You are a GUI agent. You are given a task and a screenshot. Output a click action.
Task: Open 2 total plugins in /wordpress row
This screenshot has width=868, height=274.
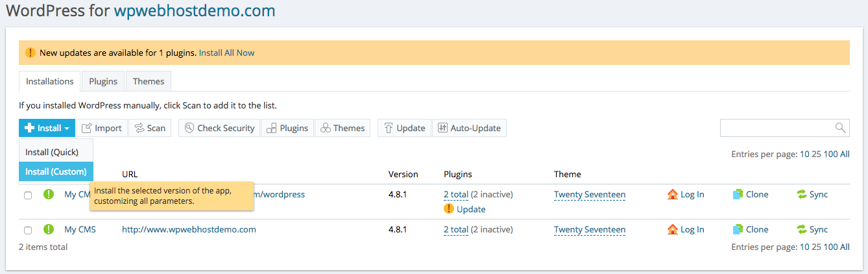click(x=456, y=194)
